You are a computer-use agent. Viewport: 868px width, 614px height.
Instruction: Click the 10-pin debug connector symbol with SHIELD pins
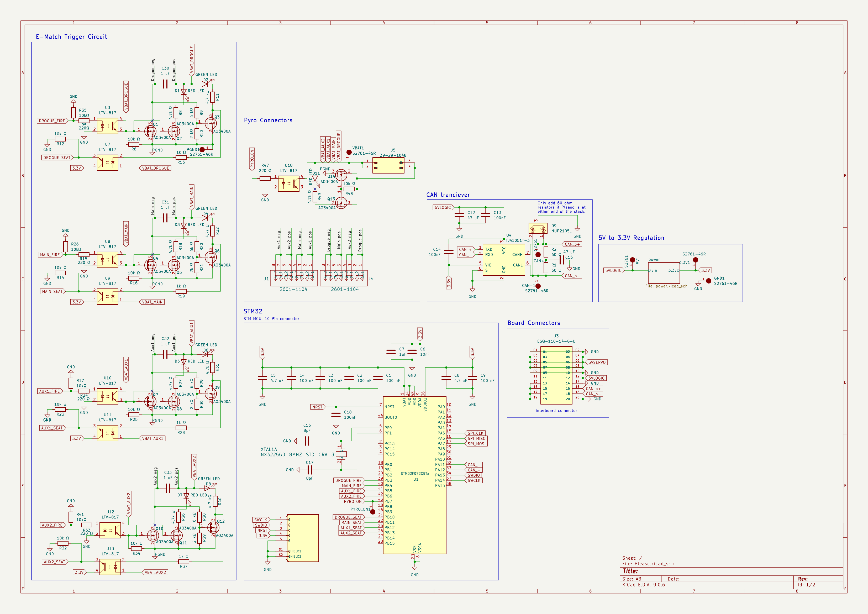pos(303,538)
